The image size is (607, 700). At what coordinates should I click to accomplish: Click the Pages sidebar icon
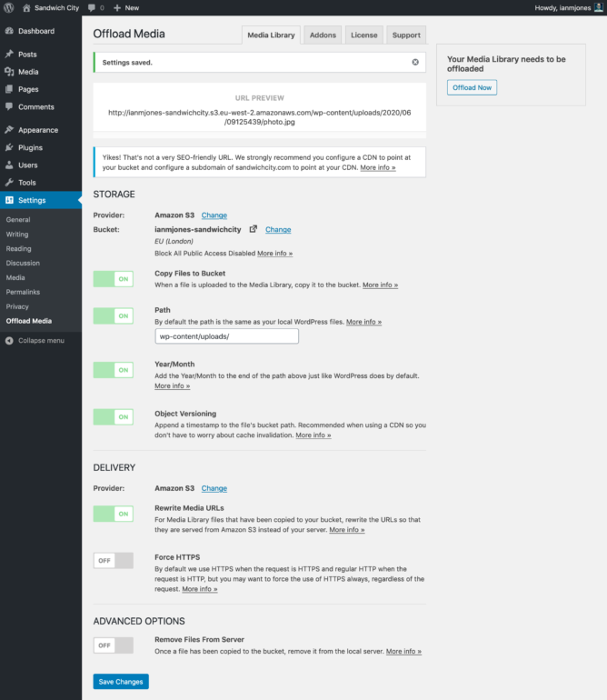(x=9, y=89)
